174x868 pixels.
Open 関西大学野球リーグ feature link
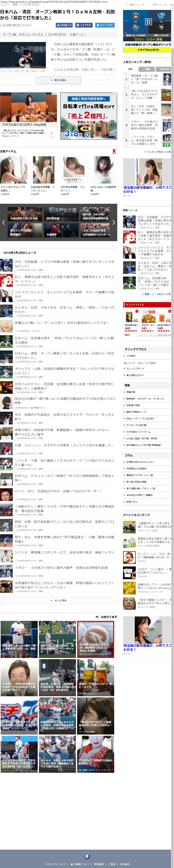[x=136, y=412]
